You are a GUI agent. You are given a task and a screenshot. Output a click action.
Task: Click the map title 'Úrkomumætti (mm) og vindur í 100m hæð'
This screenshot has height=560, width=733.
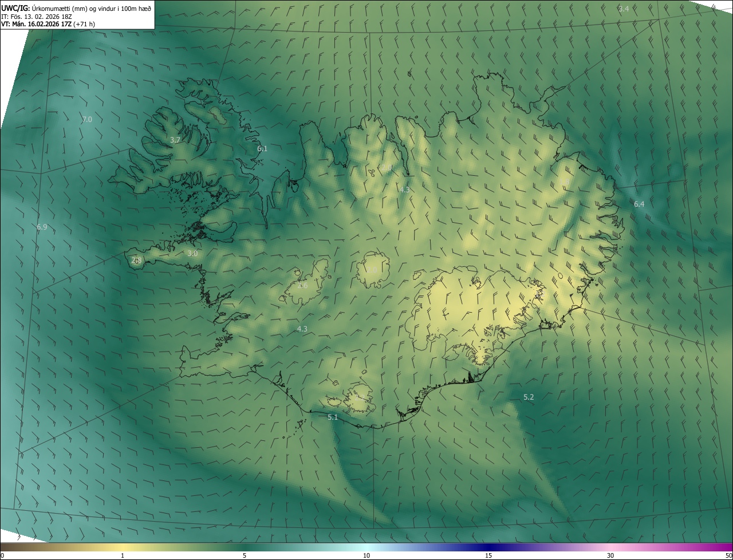[91, 9]
